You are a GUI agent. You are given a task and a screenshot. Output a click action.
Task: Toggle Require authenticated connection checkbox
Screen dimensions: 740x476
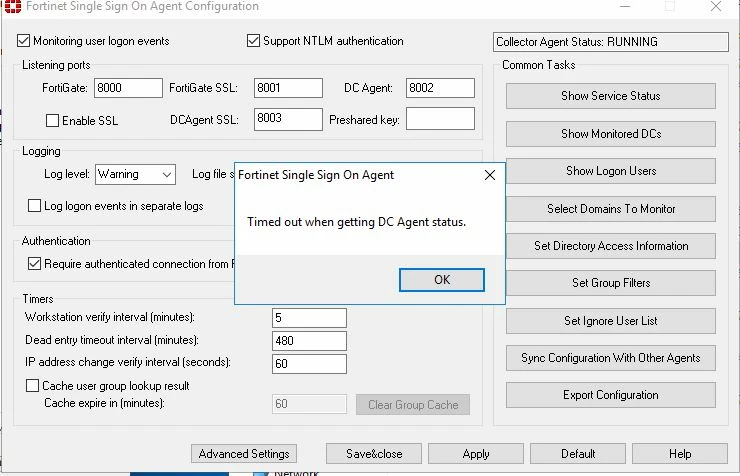click(34, 264)
